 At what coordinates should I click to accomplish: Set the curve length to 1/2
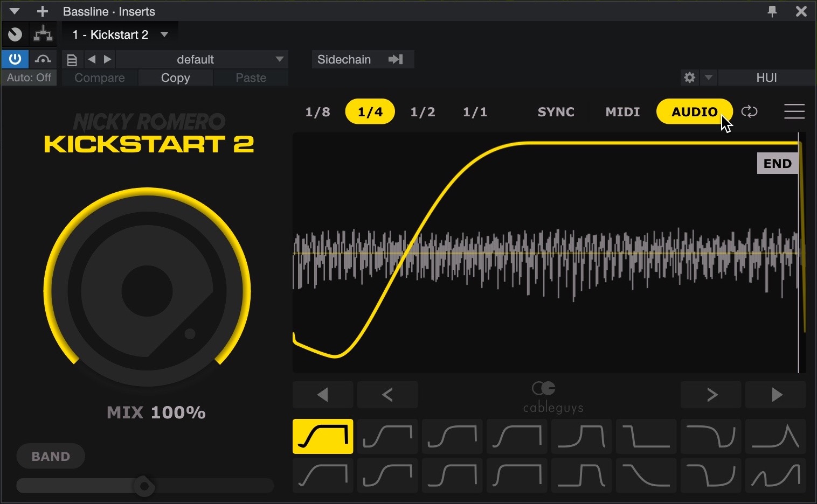point(423,112)
